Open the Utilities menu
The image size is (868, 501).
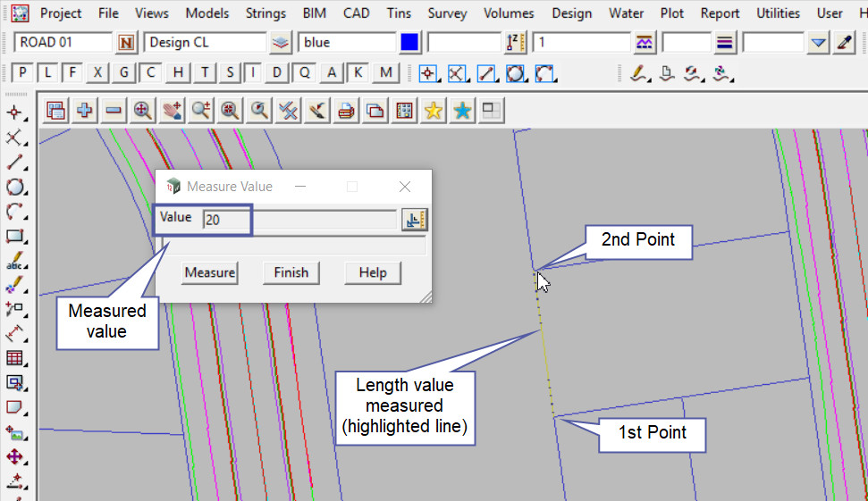(778, 13)
